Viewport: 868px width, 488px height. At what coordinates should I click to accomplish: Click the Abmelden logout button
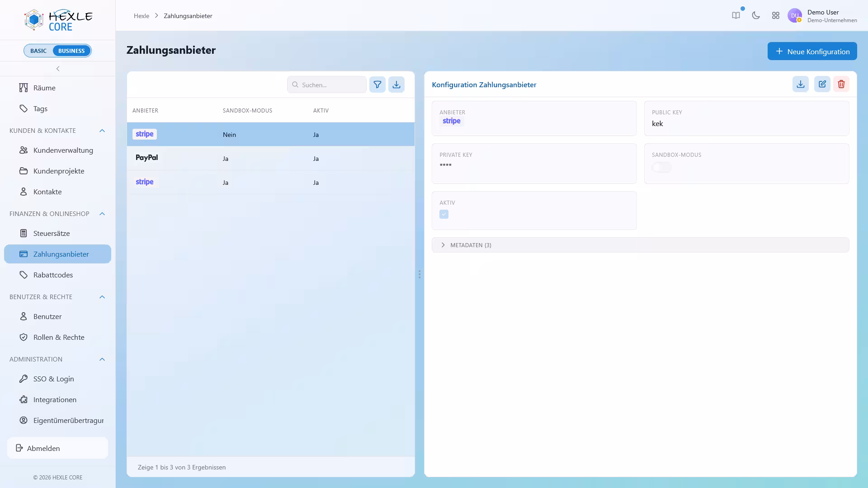coord(57,448)
